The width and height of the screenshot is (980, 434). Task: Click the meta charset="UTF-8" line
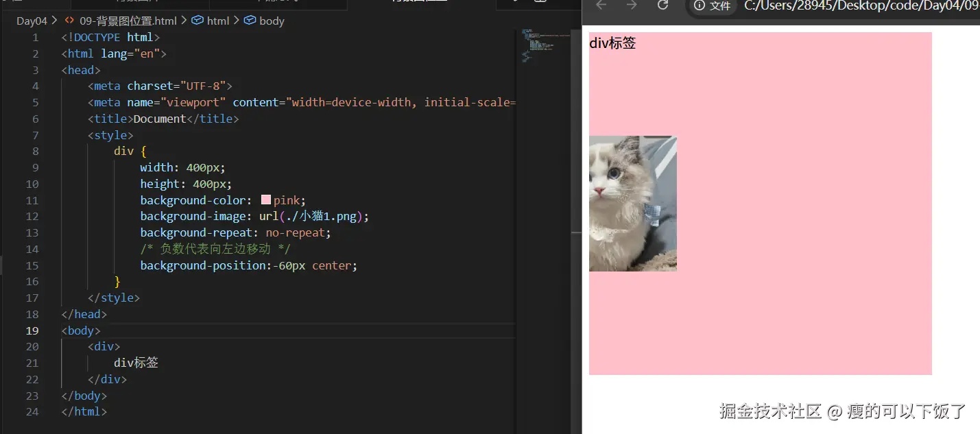(x=160, y=86)
